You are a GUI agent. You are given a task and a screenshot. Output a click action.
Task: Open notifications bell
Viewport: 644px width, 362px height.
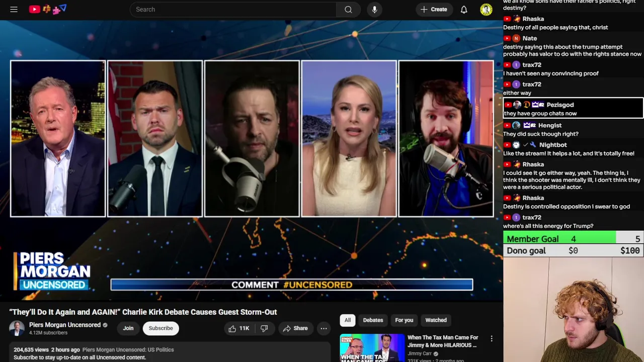click(464, 9)
